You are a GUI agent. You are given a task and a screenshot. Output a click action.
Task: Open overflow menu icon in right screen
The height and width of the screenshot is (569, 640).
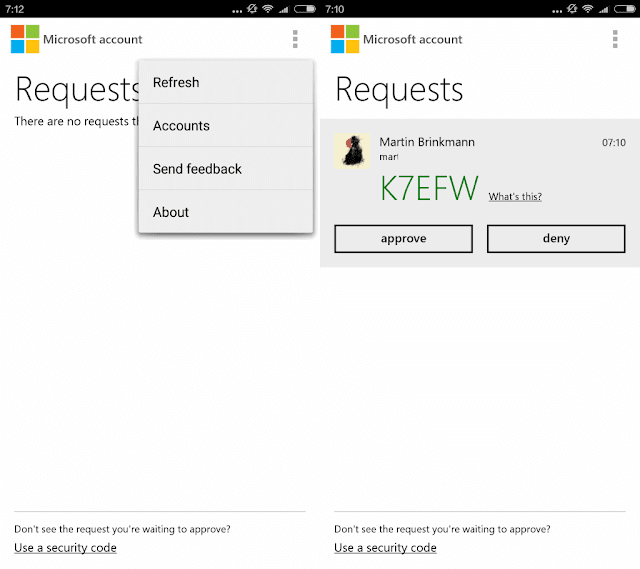(x=615, y=39)
